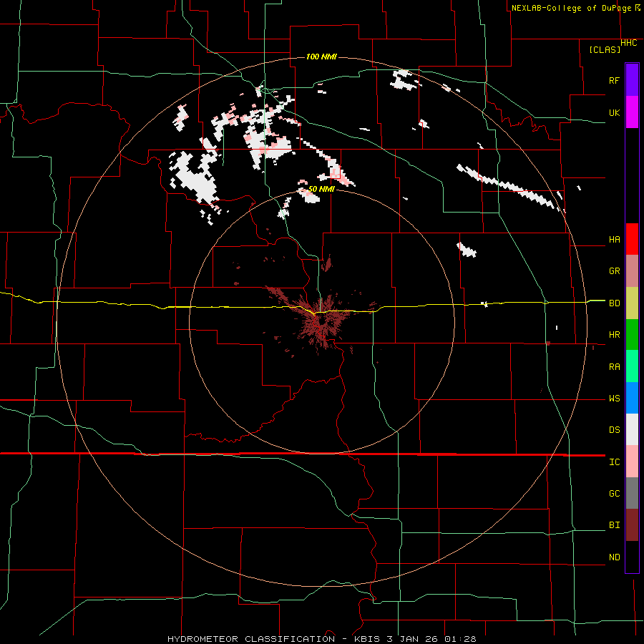Click the GR legend label
The height and width of the screenshot is (644, 644).
[x=614, y=271]
